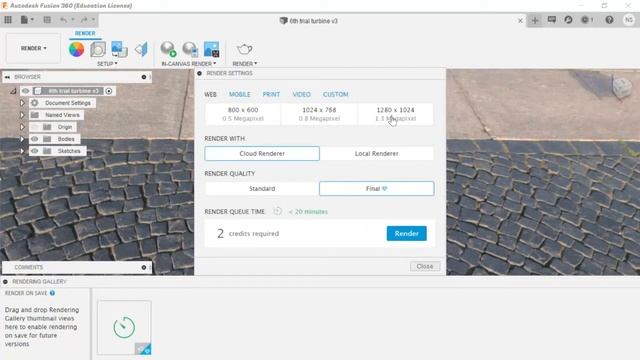Screen dimensions: 640x360
Task: Expand the SETUP dropdown menu
Action: (107, 64)
